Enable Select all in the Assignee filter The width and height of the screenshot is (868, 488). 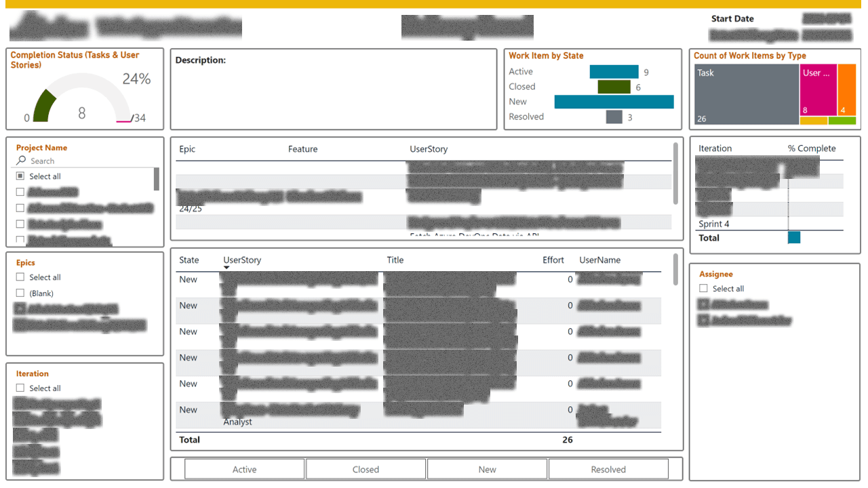[703, 288]
